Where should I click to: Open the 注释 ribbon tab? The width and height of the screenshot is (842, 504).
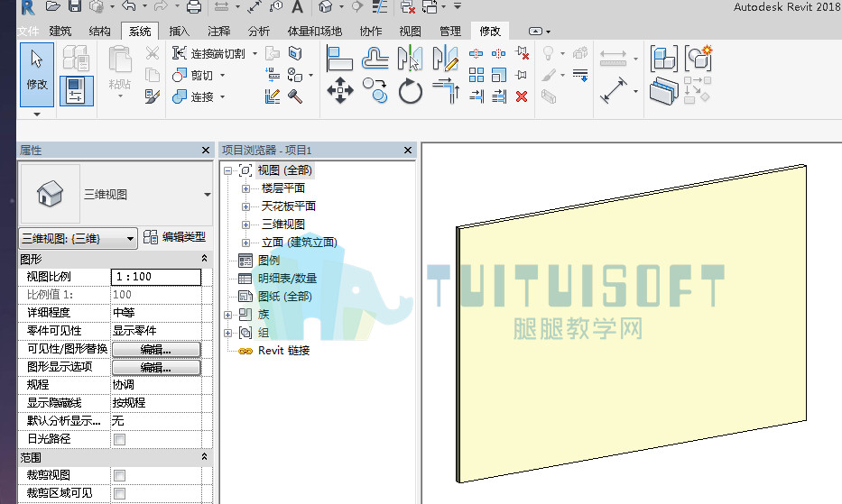pyautogui.click(x=219, y=32)
